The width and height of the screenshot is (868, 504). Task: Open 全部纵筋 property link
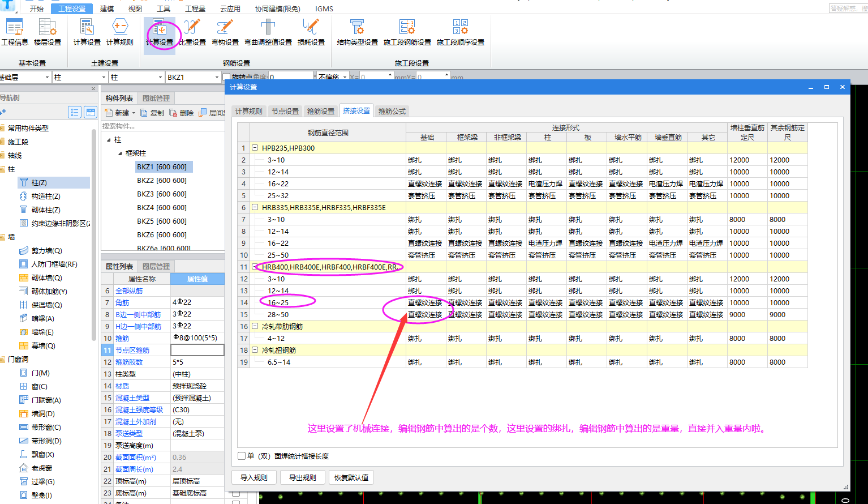point(129,291)
